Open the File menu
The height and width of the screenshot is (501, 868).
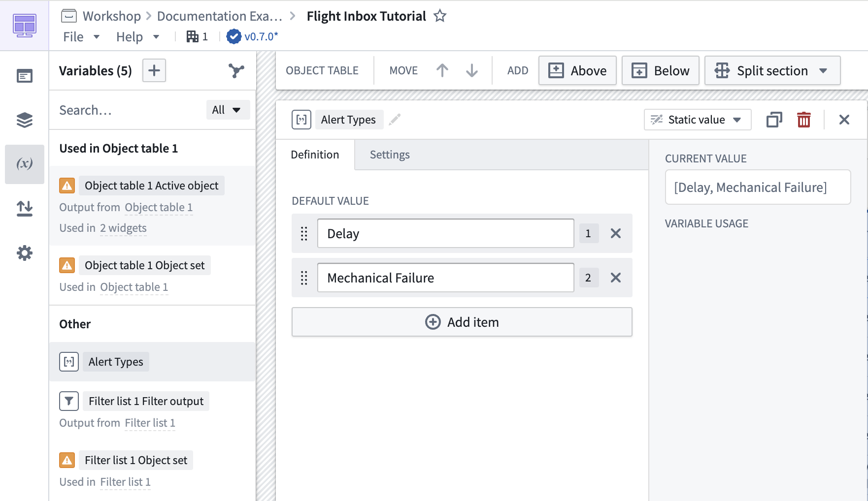coord(81,37)
